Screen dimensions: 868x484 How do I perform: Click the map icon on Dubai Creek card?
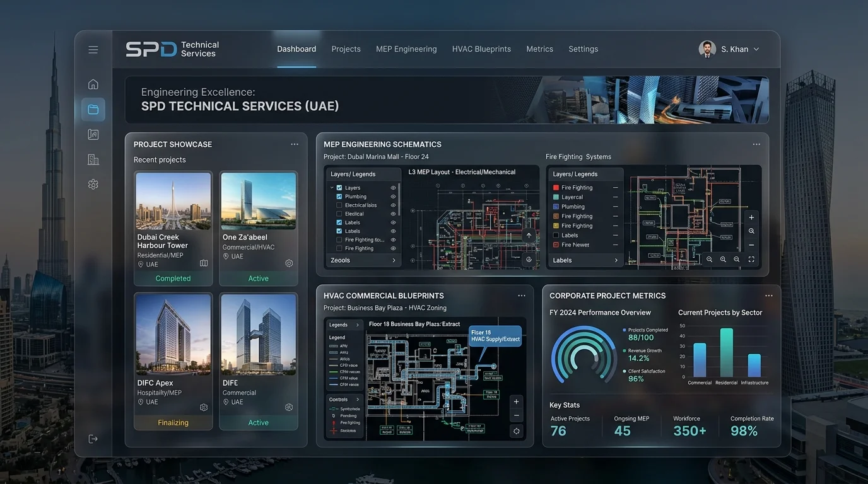point(204,263)
